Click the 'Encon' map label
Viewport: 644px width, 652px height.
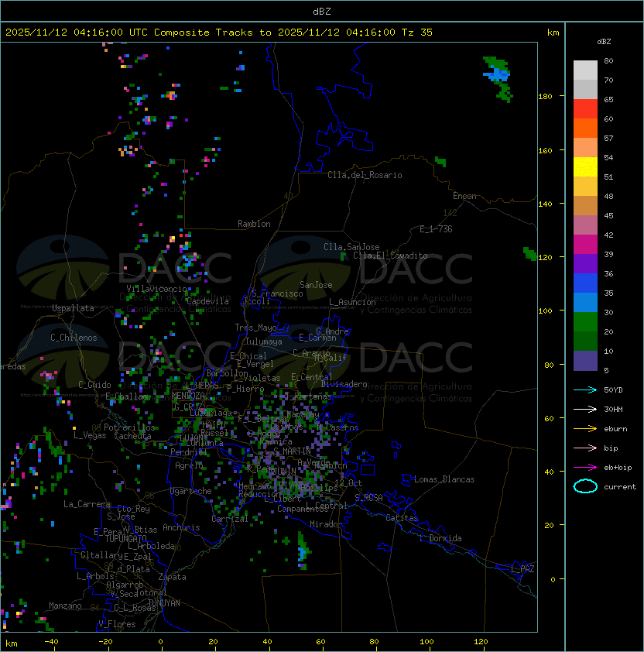pos(464,196)
